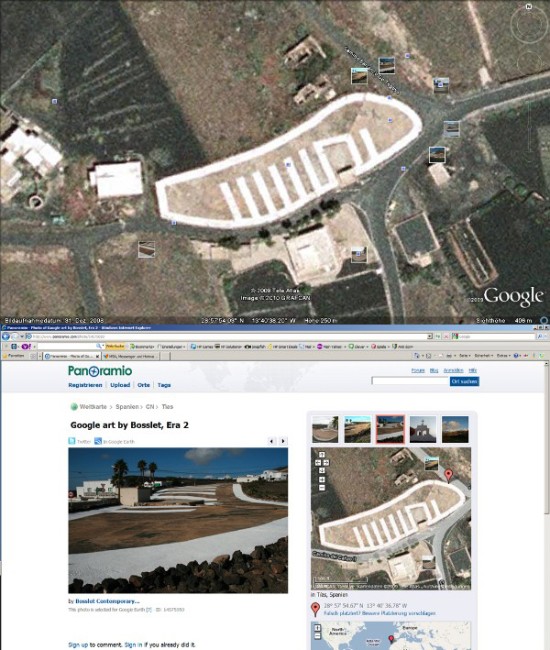Screen dimensions: 550x650
Task: Open the Tags menu item
Action: (164, 385)
